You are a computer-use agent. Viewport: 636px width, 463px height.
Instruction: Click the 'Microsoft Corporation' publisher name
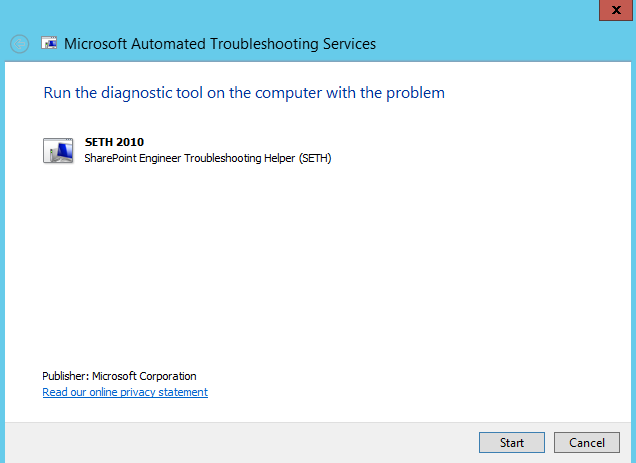[x=144, y=376]
